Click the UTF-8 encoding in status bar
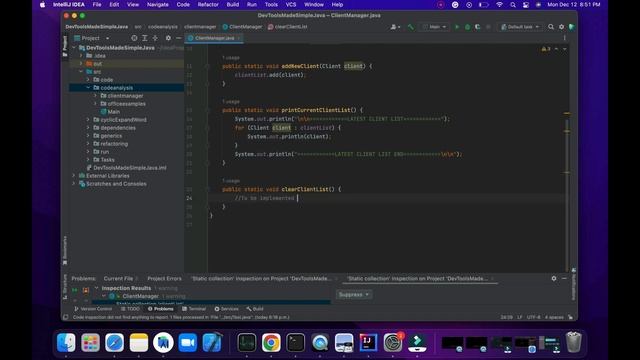 pos(533,317)
